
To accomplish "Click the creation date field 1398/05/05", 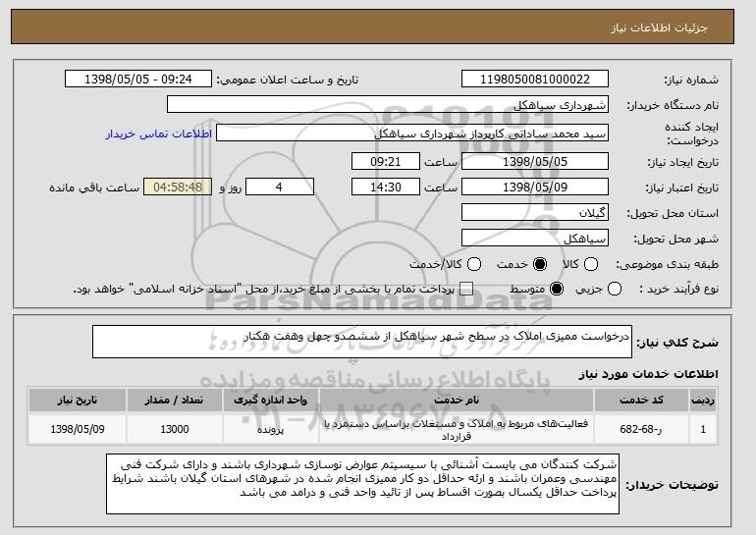I will point(535,161).
